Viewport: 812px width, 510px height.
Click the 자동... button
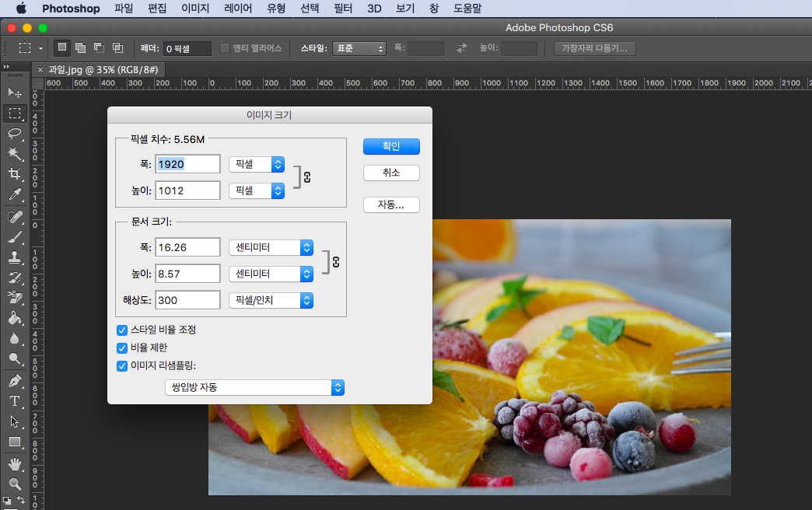point(391,205)
